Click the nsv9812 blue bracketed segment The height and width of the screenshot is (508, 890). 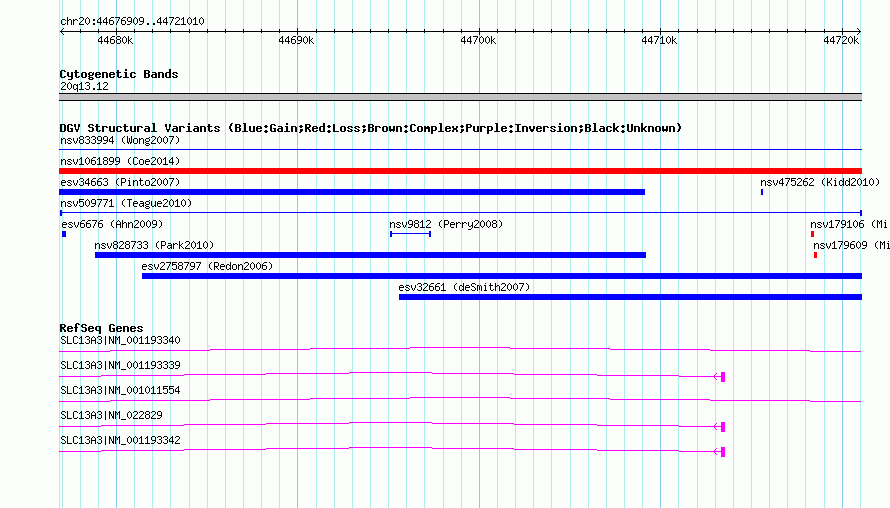click(x=410, y=234)
